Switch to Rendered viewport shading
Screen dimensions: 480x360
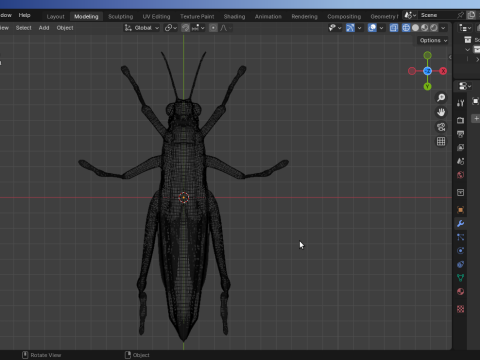click(434, 28)
